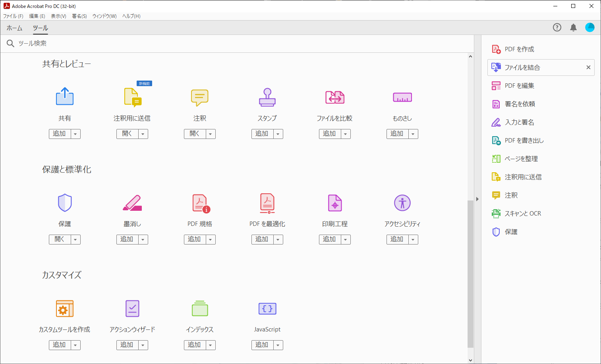Collapse the right pane with the triangle handle
This screenshot has height=364, width=601.
click(x=477, y=199)
